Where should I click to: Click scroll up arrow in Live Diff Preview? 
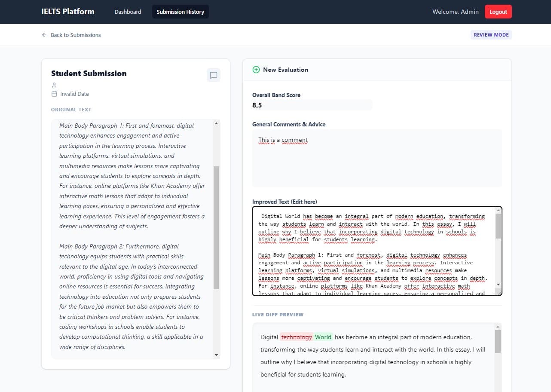click(x=498, y=327)
